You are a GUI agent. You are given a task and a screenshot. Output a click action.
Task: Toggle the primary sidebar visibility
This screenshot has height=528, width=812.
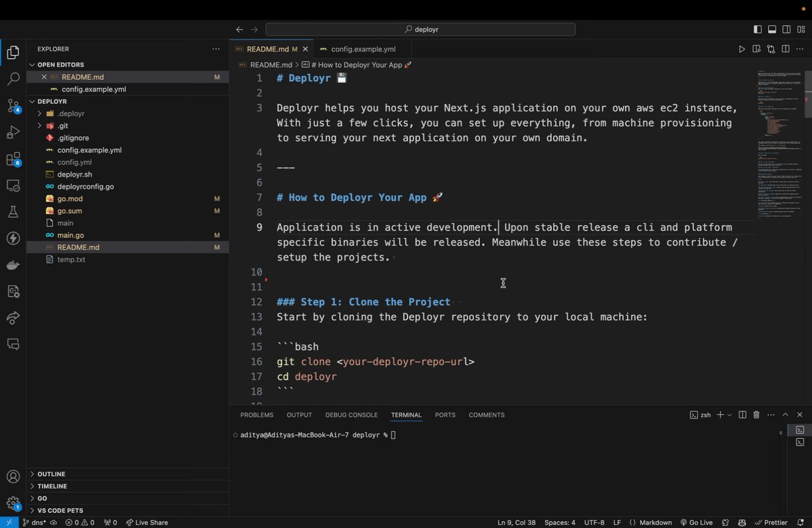click(x=757, y=29)
